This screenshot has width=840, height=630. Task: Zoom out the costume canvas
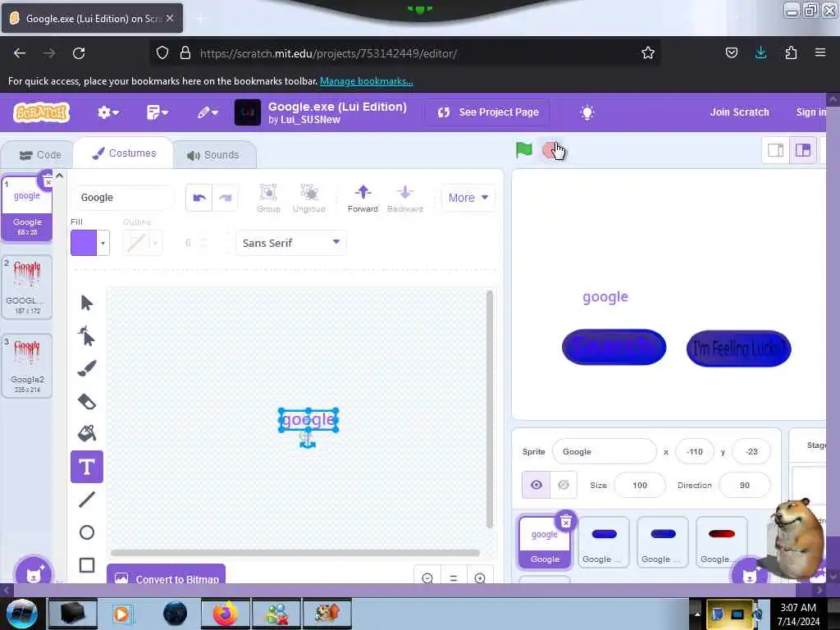[x=427, y=578]
